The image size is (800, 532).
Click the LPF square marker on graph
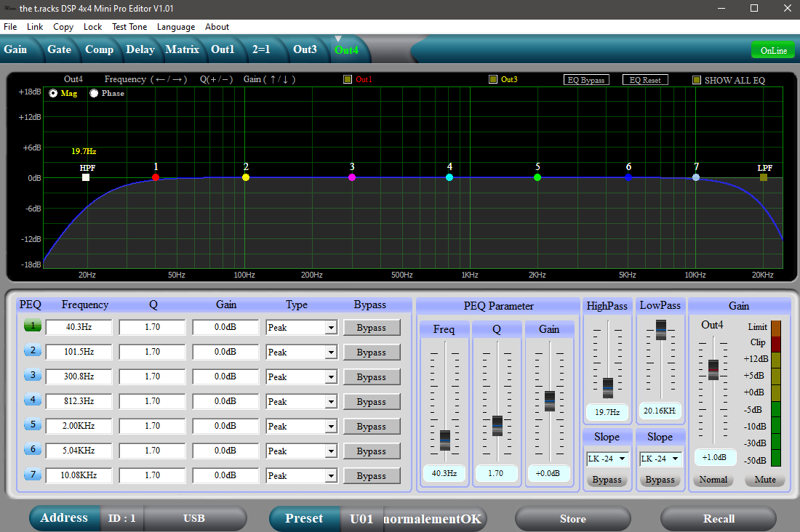[x=764, y=177]
